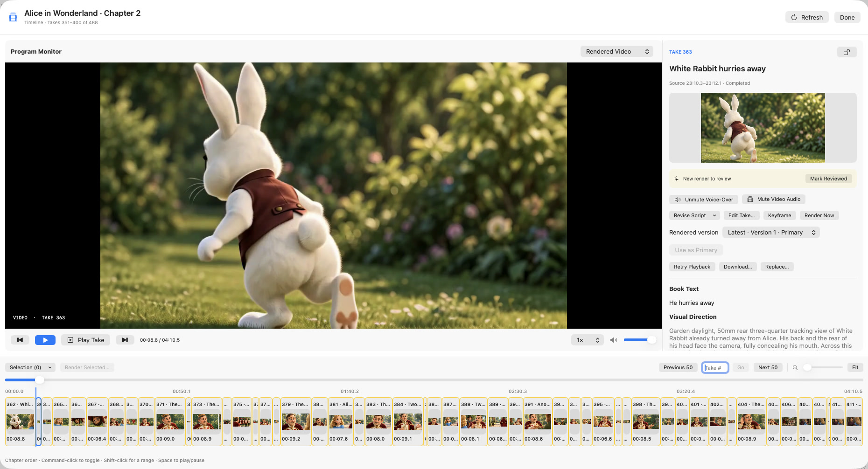868x469 pixels.
Task: Unmute Voice-Over for this take
Action: click(704, 200)
